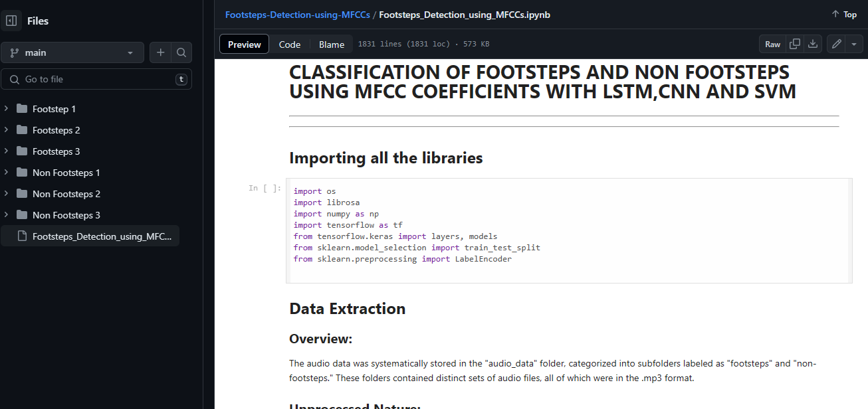This screenshot has height=409, width=868.
Task: Expand the Footstep 1 folder chevron
Action: (6, 108)
